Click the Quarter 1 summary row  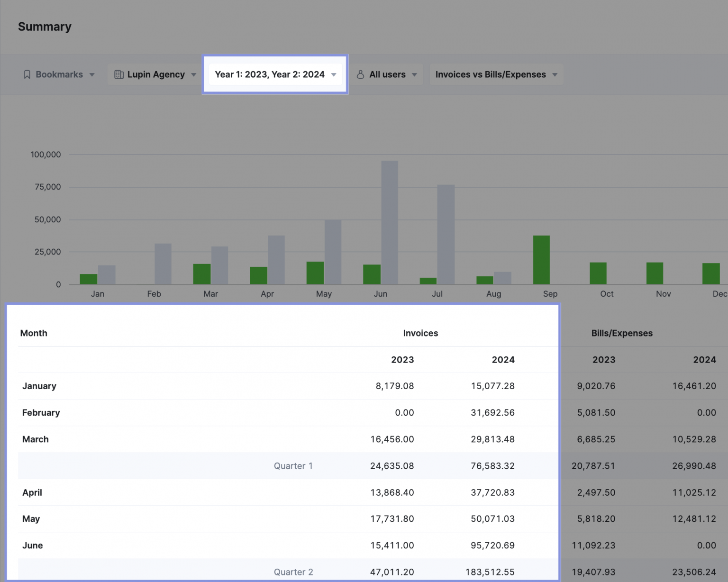293,466
